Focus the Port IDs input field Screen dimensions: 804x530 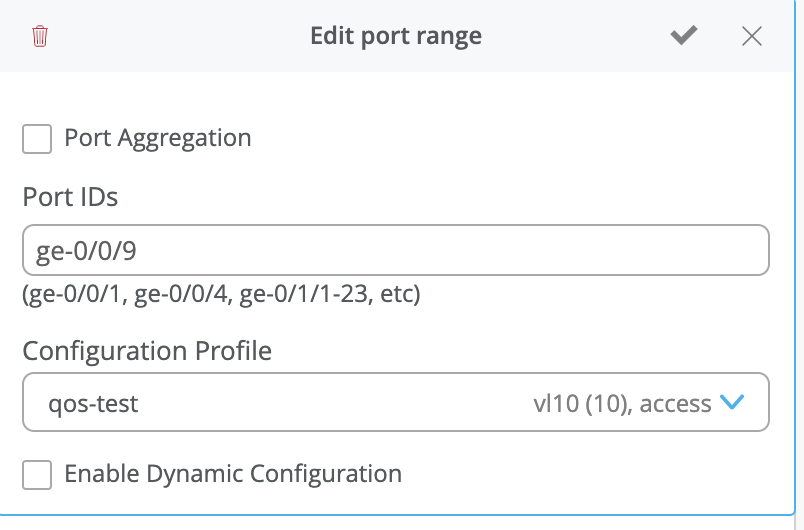(395, 250)
